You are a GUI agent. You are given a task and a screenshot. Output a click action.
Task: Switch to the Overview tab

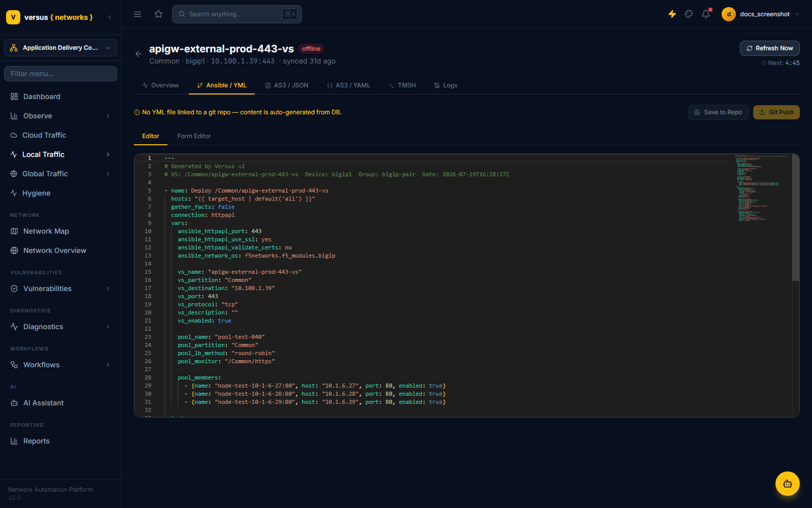(x=160, y=85)
